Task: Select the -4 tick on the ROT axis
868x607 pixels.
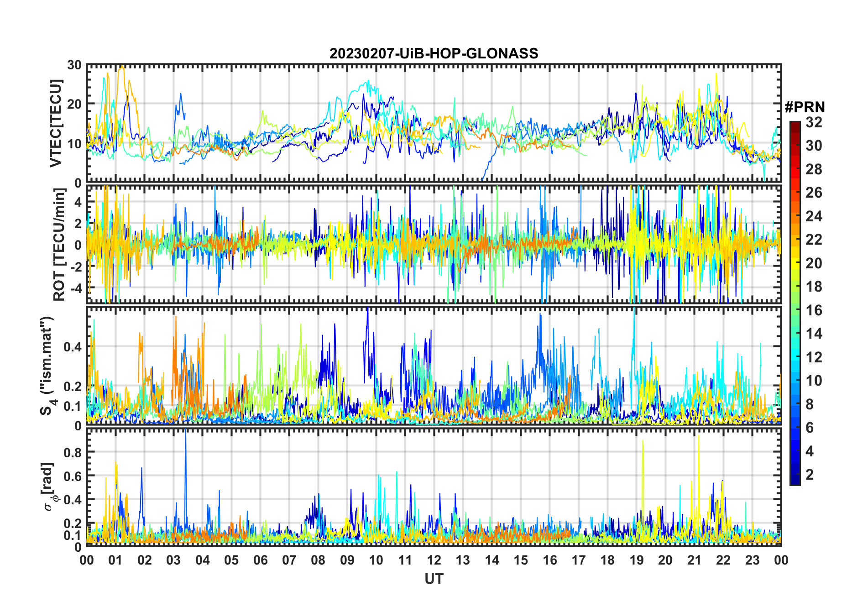Action: point(76,288)
